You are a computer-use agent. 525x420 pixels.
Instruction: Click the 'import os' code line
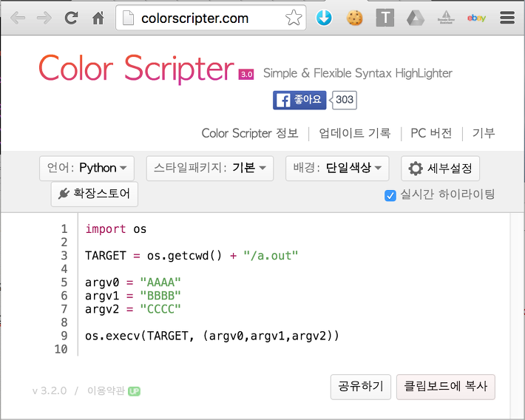point(115,229)
